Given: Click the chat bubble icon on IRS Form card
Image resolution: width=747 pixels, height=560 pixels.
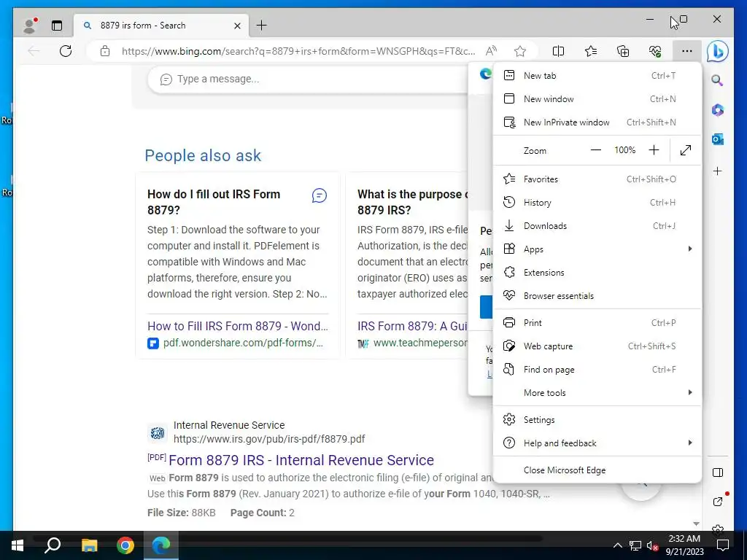Looking at the screenshot, I should (x=320, y=195).
